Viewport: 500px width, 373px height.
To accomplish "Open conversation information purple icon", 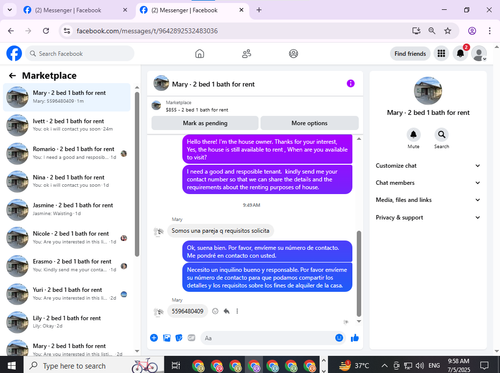I will [x=350, y=83].
